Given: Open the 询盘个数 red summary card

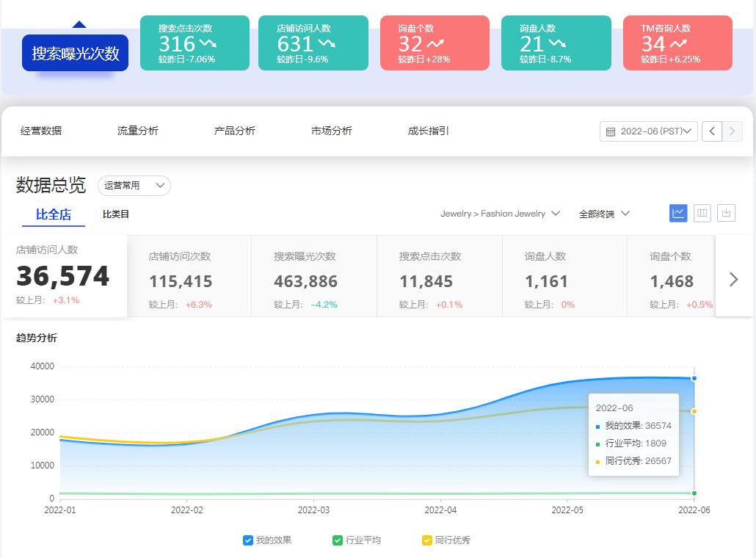Looking at the screenshot, I should pyautogui.click(x=435, y=43).
